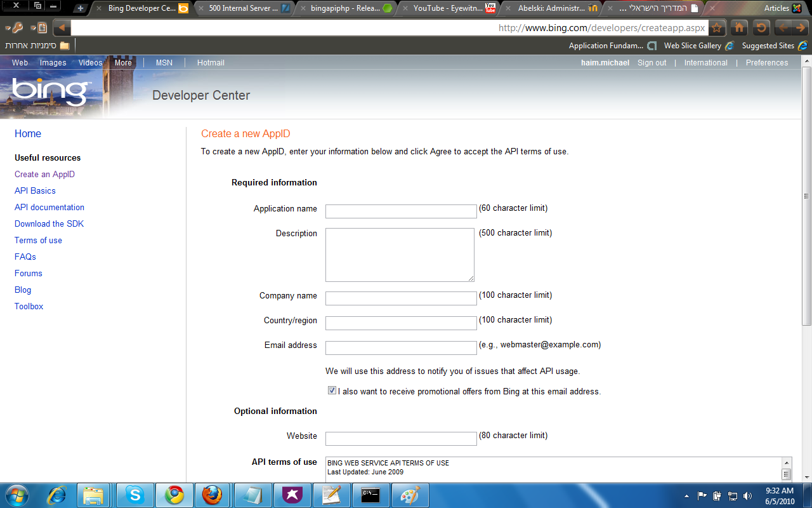Uncheck promotional offers from Bing checkbox
812x508 pixels.
[332, 391]
